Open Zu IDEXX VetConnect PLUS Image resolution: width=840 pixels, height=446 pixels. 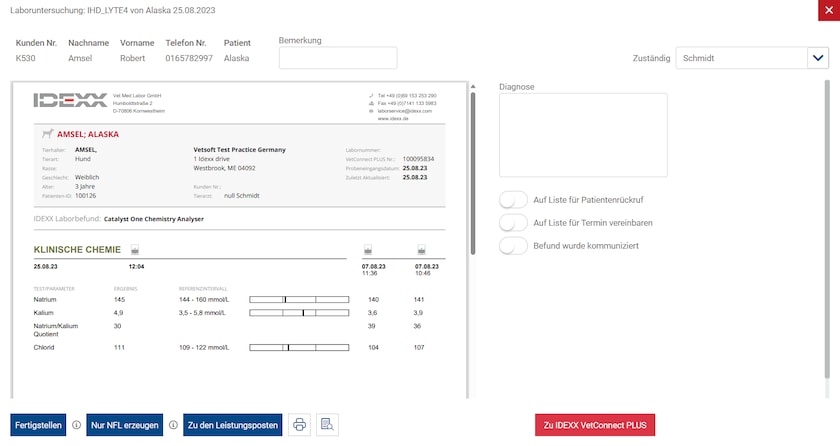(x=595, y=425)
